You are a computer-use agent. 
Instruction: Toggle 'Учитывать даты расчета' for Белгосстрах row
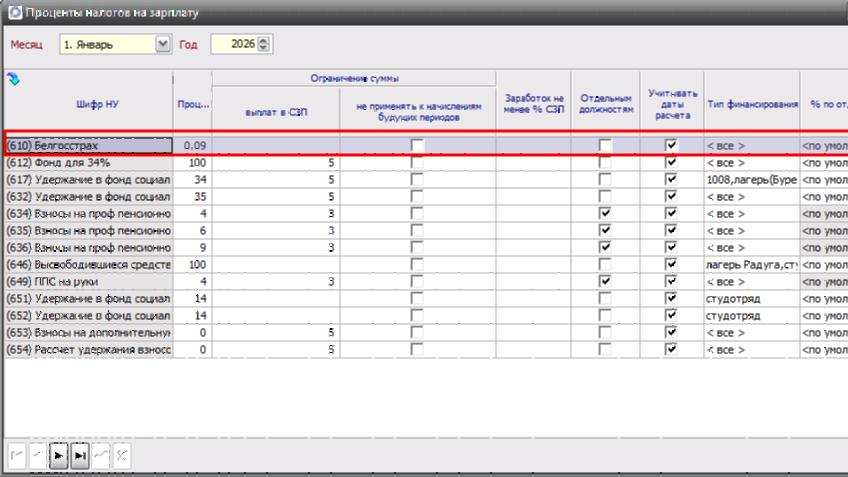tap(672, 145)
